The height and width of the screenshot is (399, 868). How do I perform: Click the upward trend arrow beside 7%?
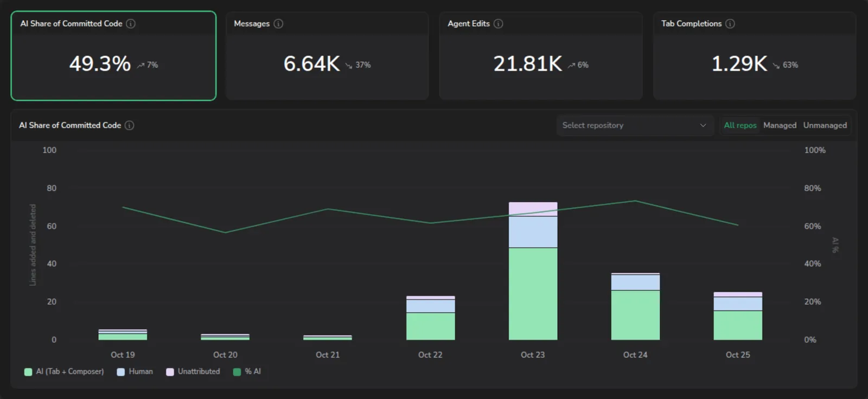coord(141,65)
